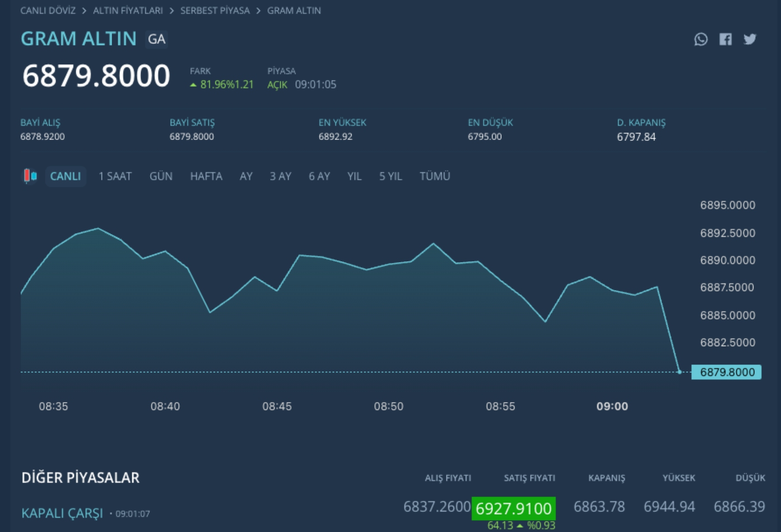Select the CANLI live chart tab
This screenshot has height=532, width=781.
pyautogui.click(x=65, y=176)
